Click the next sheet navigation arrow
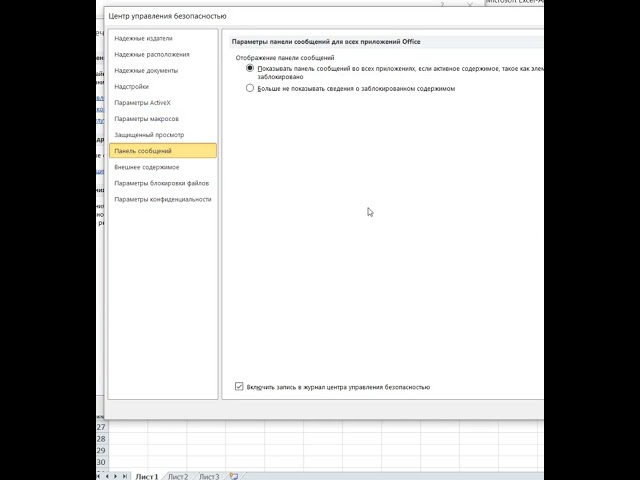640x480 pixels. click(116, 476)
